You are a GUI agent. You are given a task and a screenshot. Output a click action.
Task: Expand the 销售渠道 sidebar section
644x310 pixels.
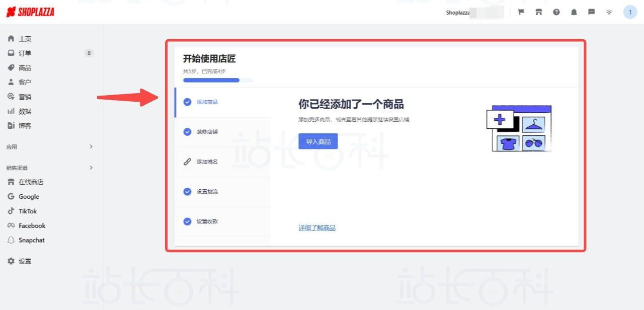91,168
